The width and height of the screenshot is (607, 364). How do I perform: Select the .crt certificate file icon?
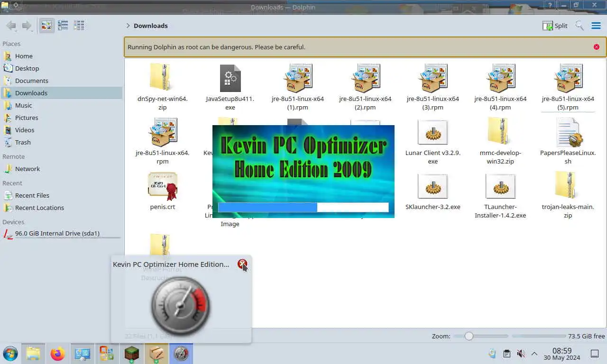[162, 186]
